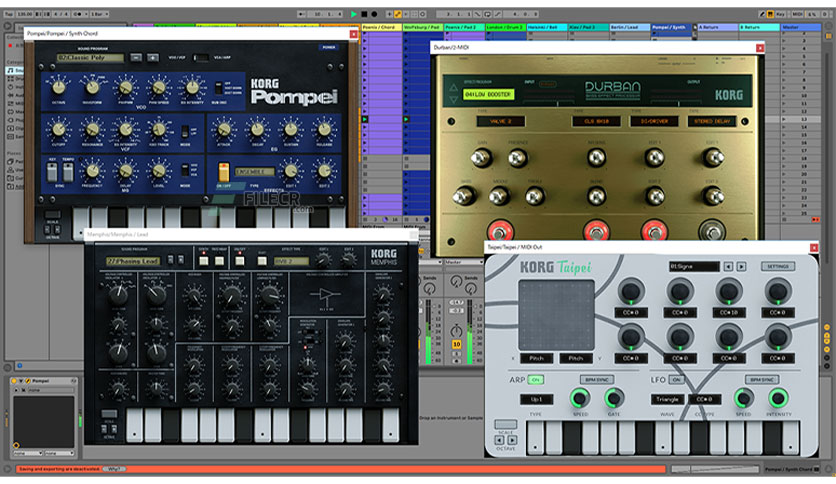Click the Pompei MG FREQUENCY knob
The image size is (836, 484).
tap(92, 171)
